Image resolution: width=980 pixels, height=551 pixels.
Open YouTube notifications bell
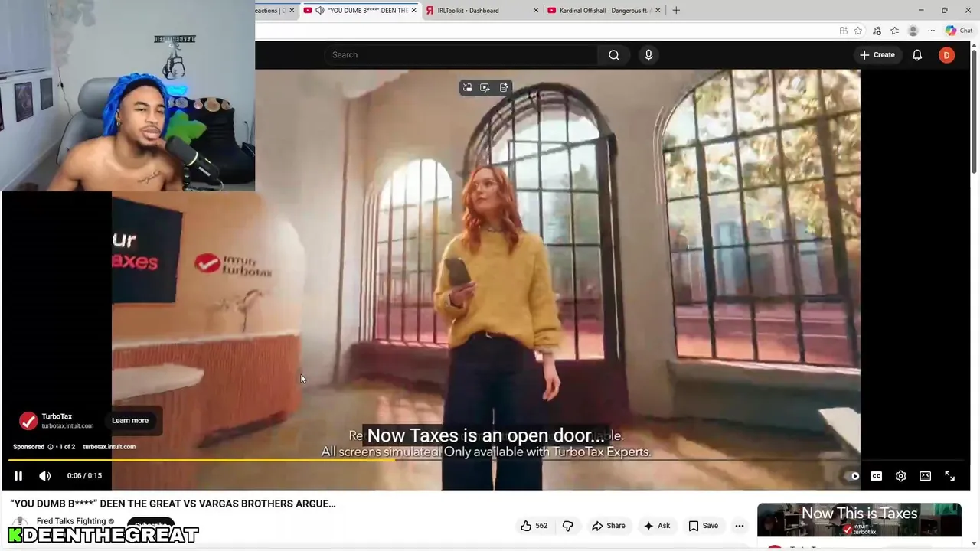pyautogui.click(x=917, y=55)
